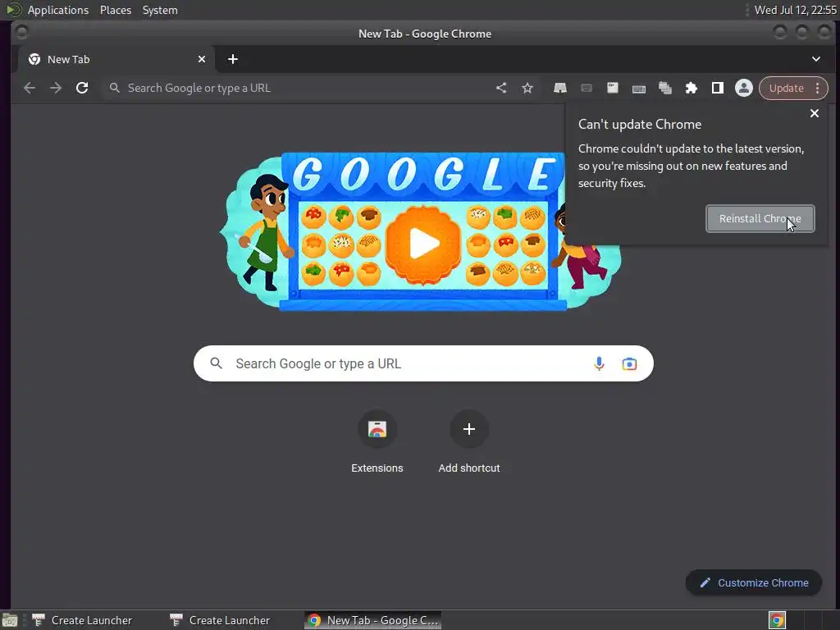Viewport: 840px width, 630px height.
Task: Go back using the back arrow
Action: pos(30,88)
